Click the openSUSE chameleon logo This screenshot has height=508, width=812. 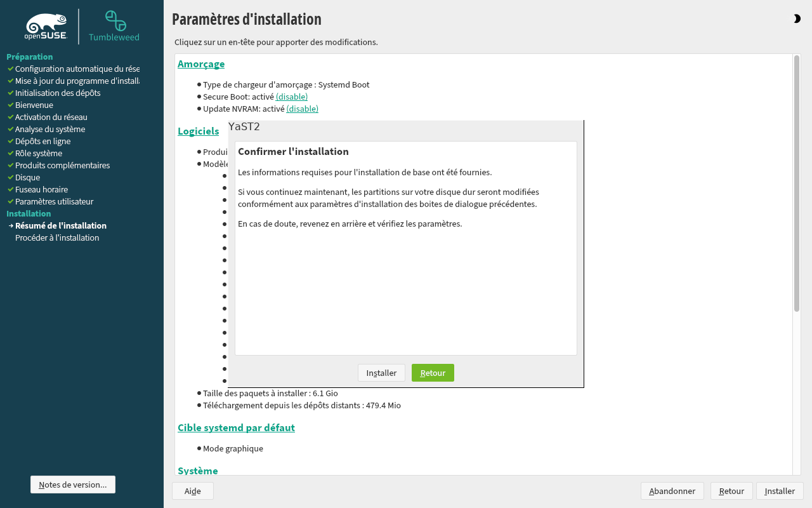(x=46, y=27)
